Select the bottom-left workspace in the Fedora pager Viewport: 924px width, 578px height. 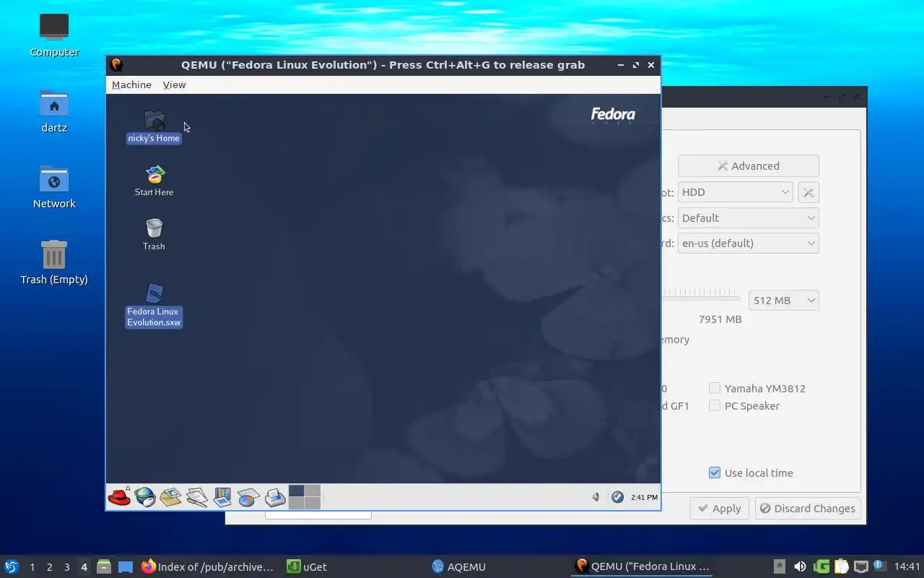pyautogui.click(x=296, y=503)
